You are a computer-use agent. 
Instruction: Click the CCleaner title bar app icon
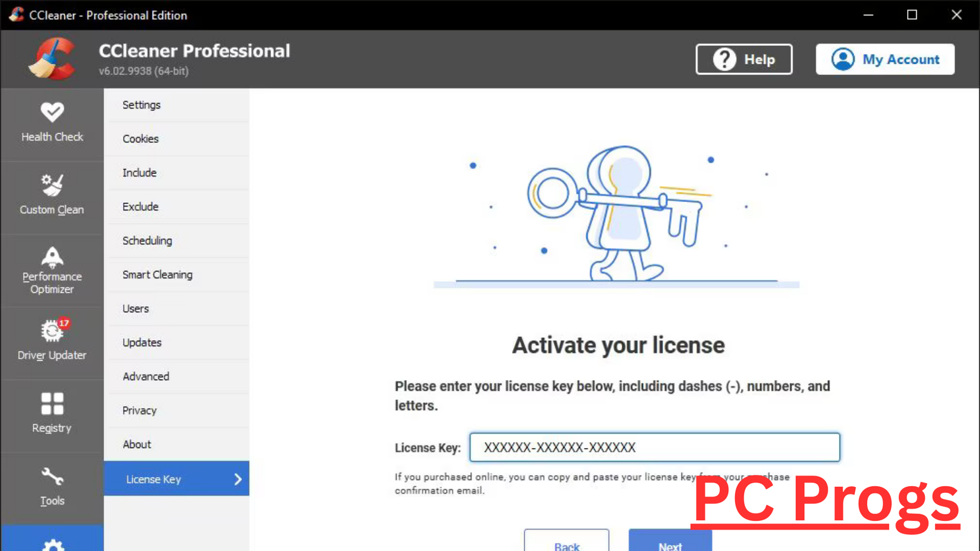tap(17, 15)
